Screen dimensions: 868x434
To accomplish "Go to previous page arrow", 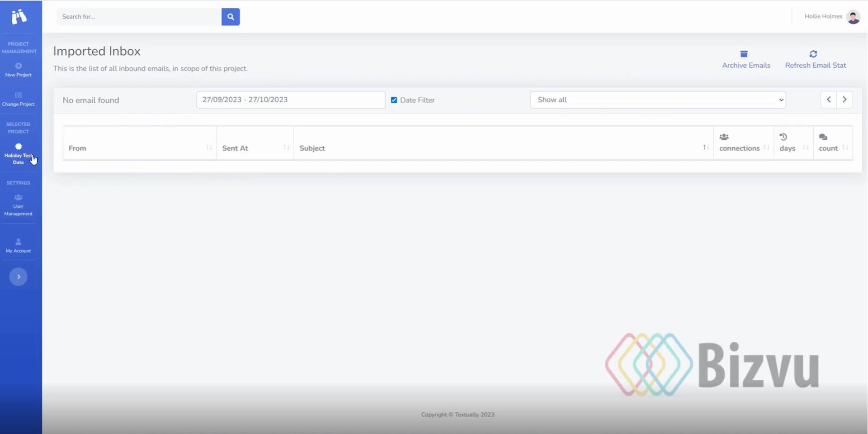I will (x=828, y=100).
